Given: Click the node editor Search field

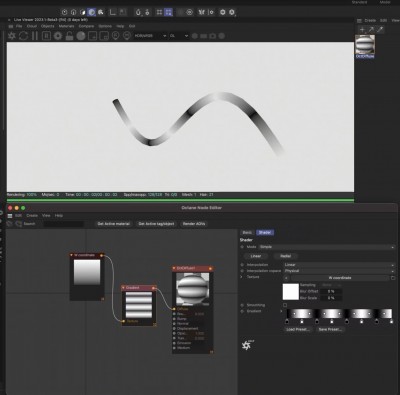Looking at the screenshot, I should point(63,224).
